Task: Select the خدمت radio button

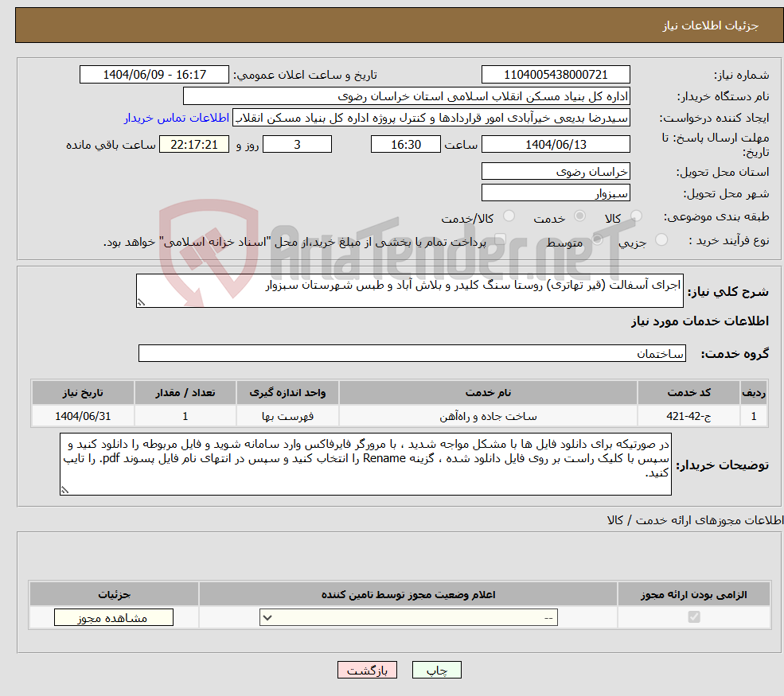Action: [x=579, y=216]
